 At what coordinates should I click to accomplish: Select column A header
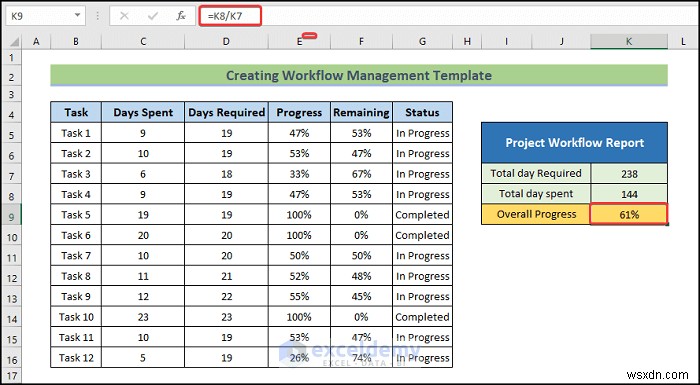pos(36,42)
